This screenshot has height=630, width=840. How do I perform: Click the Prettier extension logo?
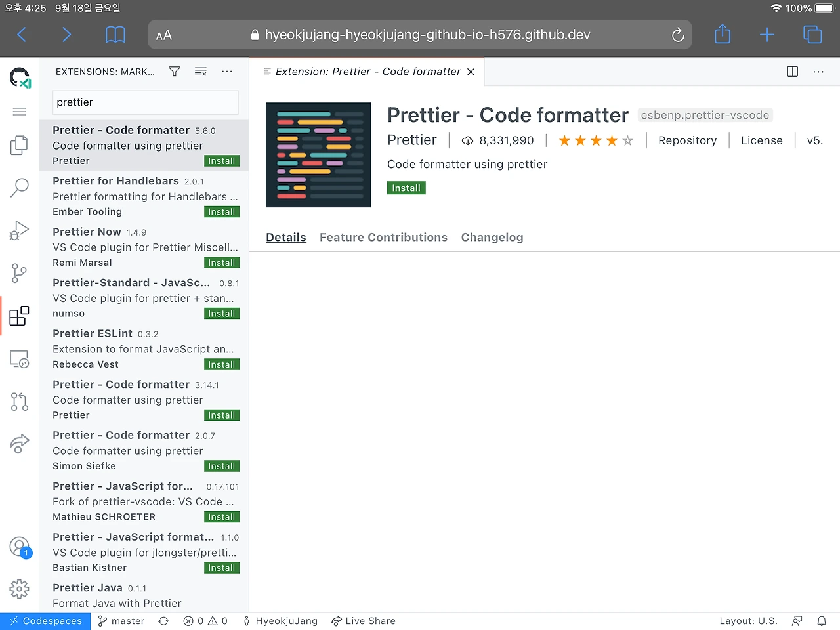[318, 155]
